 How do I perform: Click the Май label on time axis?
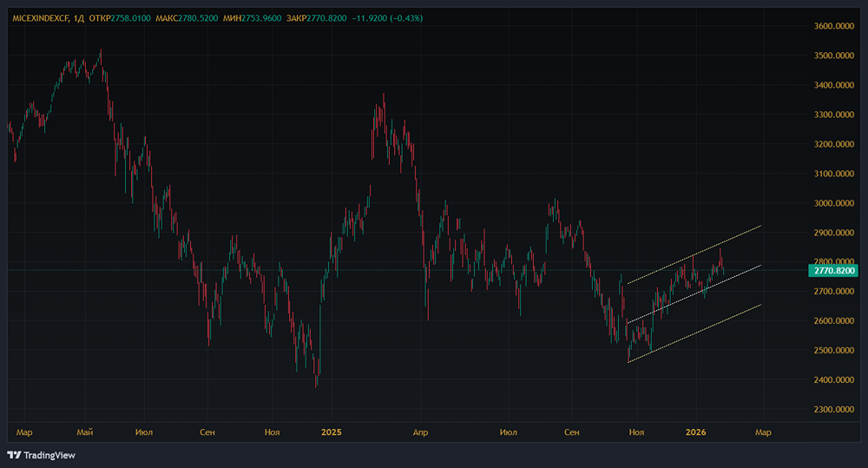point(84,432)
